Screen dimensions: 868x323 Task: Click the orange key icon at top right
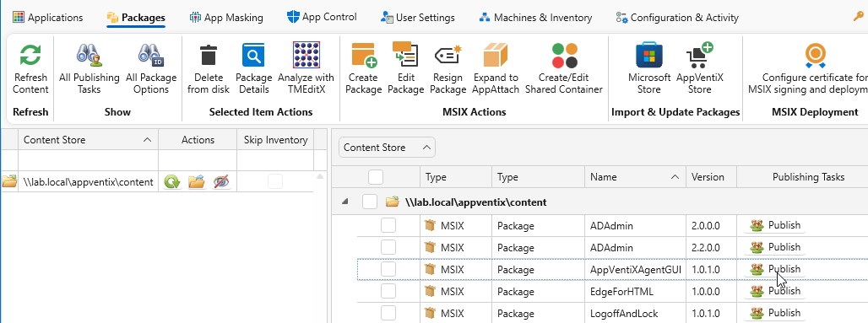coord(859,17)
